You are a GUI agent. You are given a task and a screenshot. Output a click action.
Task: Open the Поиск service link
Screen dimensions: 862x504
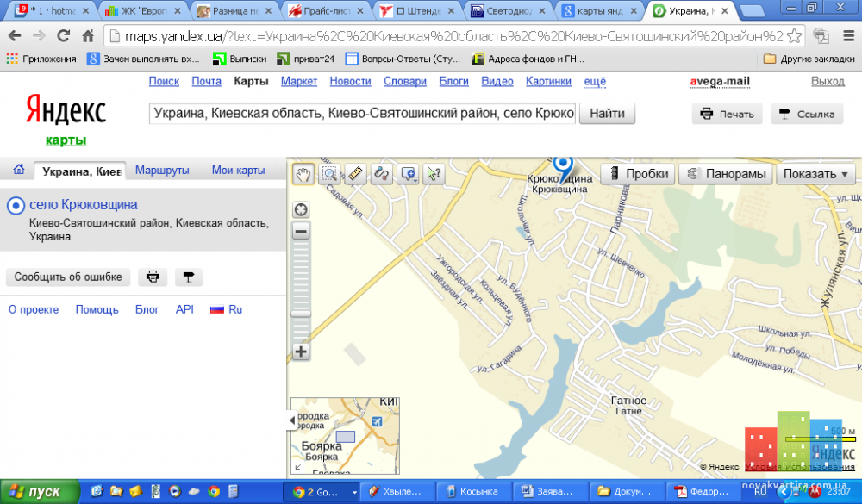pyautogui.click(x=164, y=81)
